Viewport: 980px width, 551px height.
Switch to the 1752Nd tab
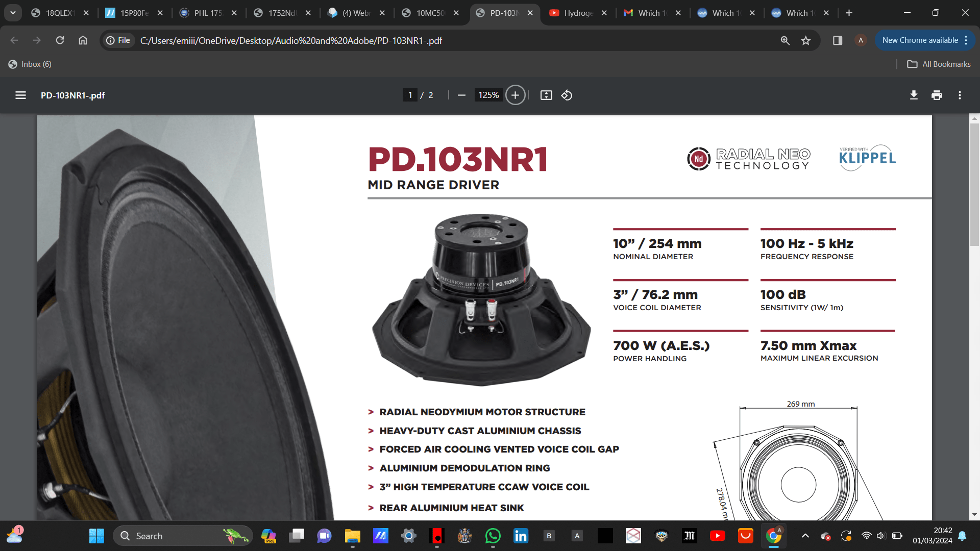point(282,13)
